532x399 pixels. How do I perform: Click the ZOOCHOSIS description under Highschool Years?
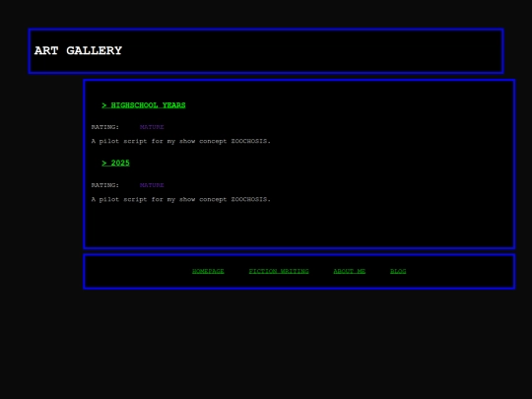click(x=181, y=141)
